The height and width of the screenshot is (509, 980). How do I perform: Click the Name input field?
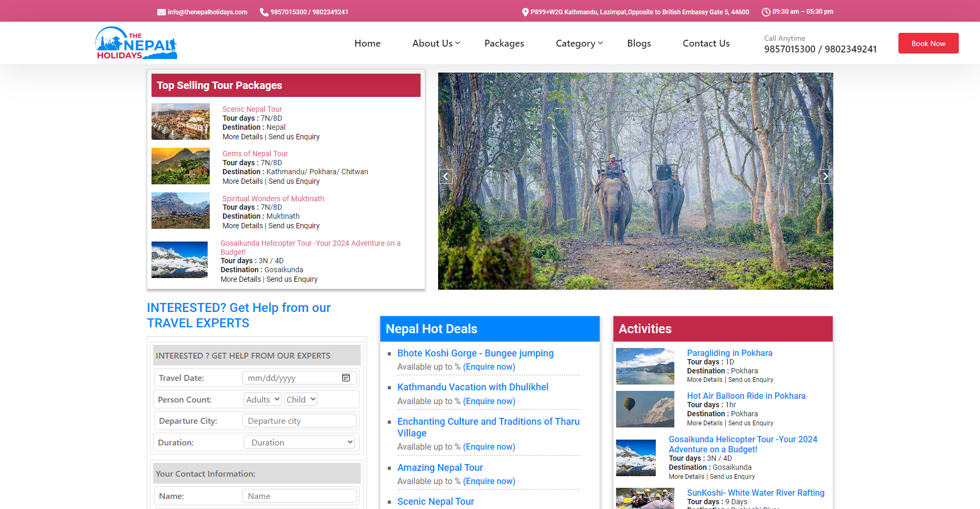299,496
